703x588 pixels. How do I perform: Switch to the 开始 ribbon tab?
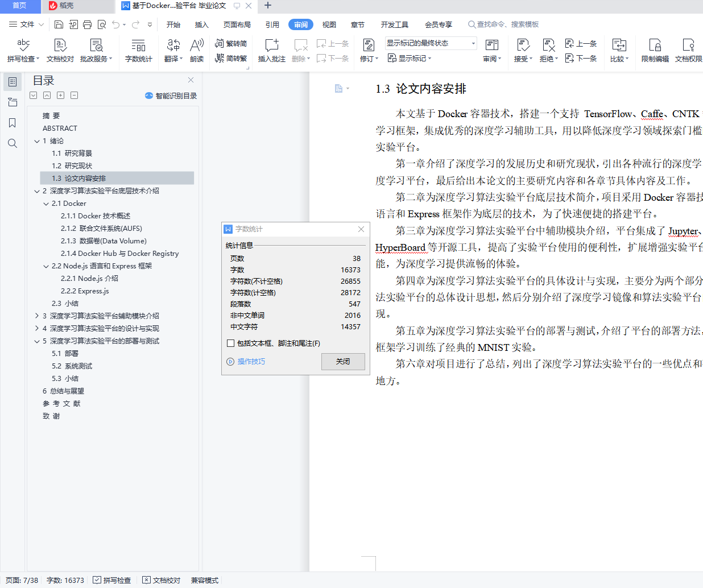pyautogui.click(x=173, y=24)
